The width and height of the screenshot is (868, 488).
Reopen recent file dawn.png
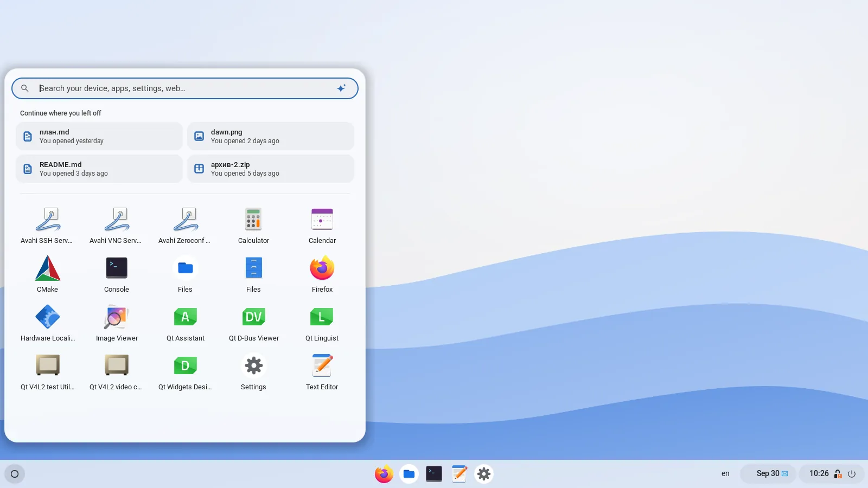tap(271, 136)
